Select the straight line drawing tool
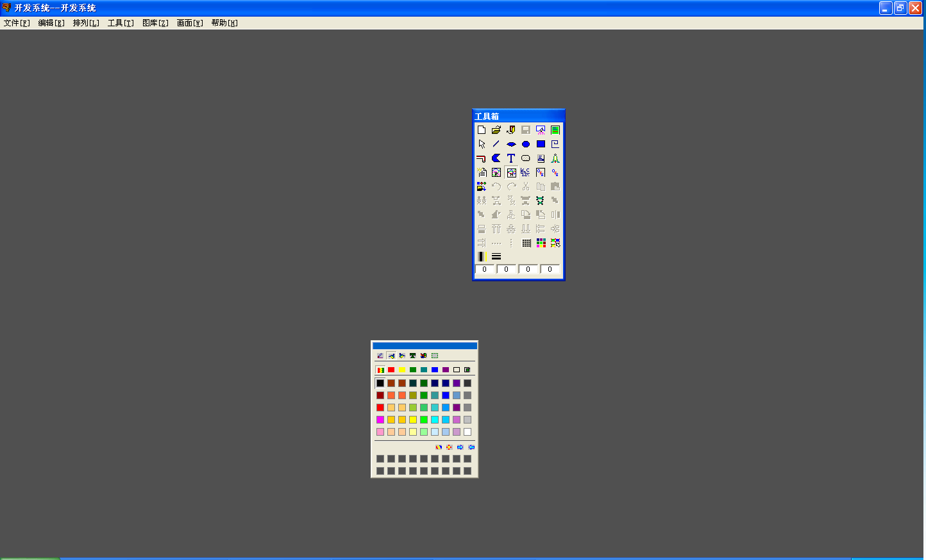 496,144
